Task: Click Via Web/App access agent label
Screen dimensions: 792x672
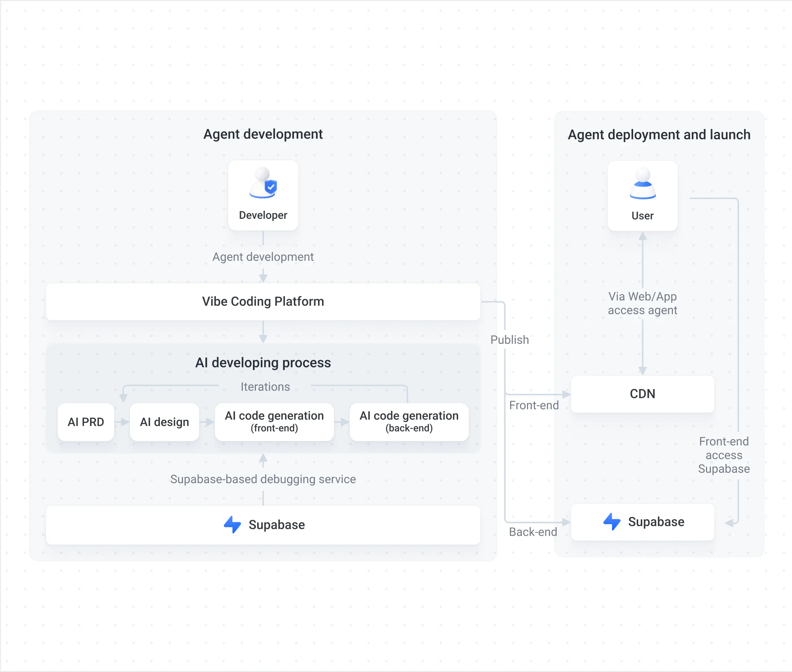Action: click(x=643, y=303)
